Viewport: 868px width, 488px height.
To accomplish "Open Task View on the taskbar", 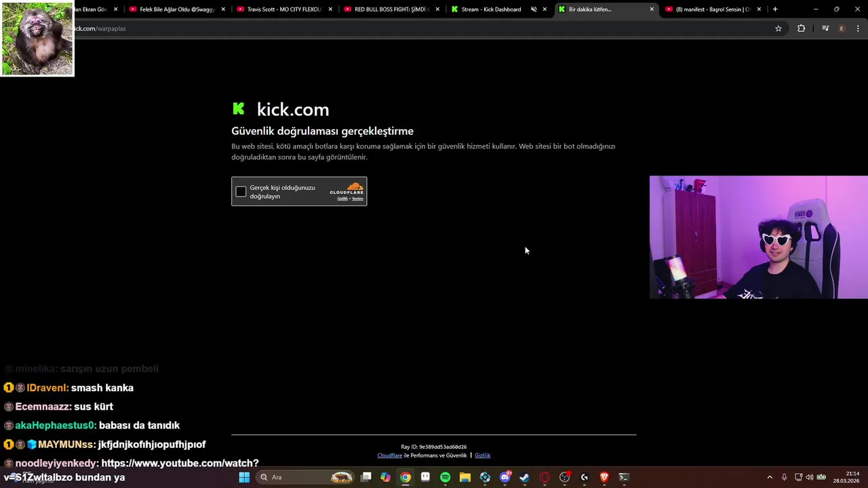I will [x=366, y=477].
